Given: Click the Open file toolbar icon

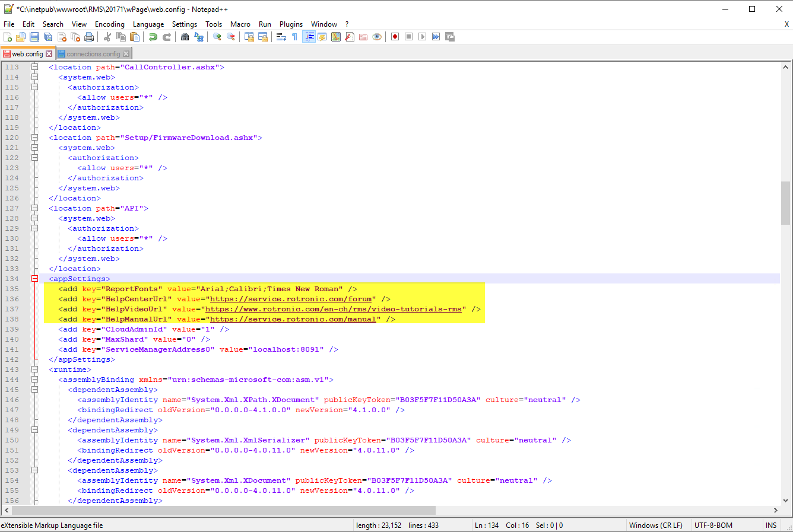Looking at the screenshot, I should (x=21, y=37).
